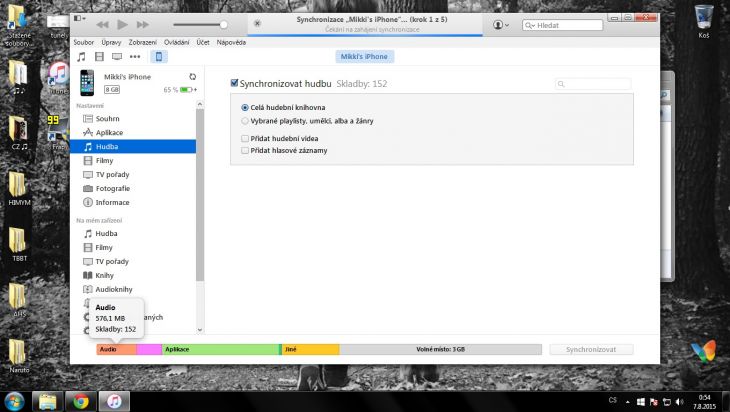Open Aplikace in settings sidebar
730x412 pixels.
[109, 133]
